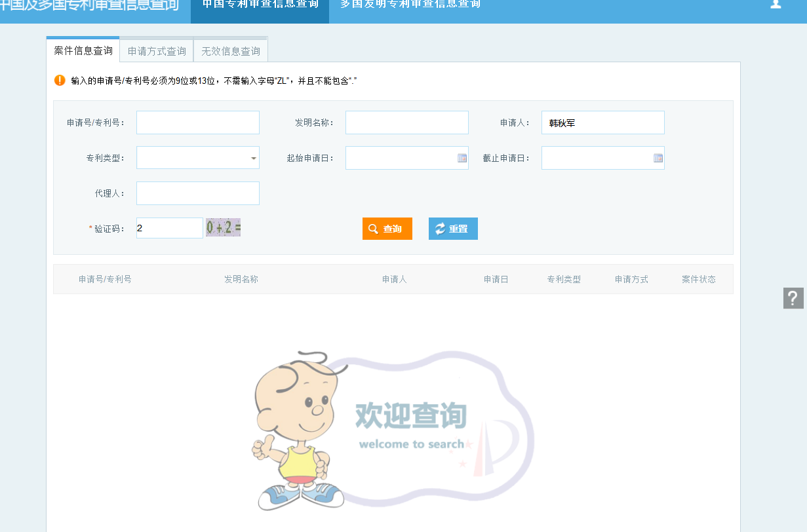The height and width of the screenshot is (532, 807).
Task: Open calendar picker for 起始申请日
Action: pyautogui.click(x=462, y=158)
